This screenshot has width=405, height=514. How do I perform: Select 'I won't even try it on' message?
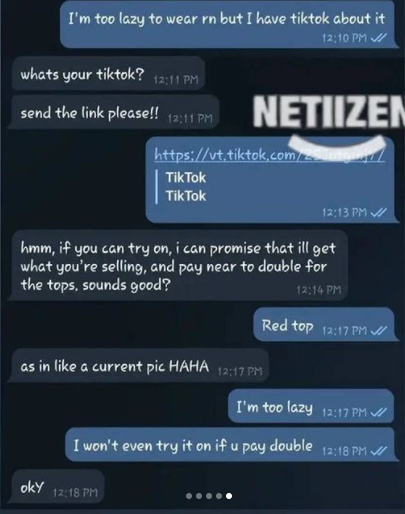pyautogui.click(x=231, y=445)
